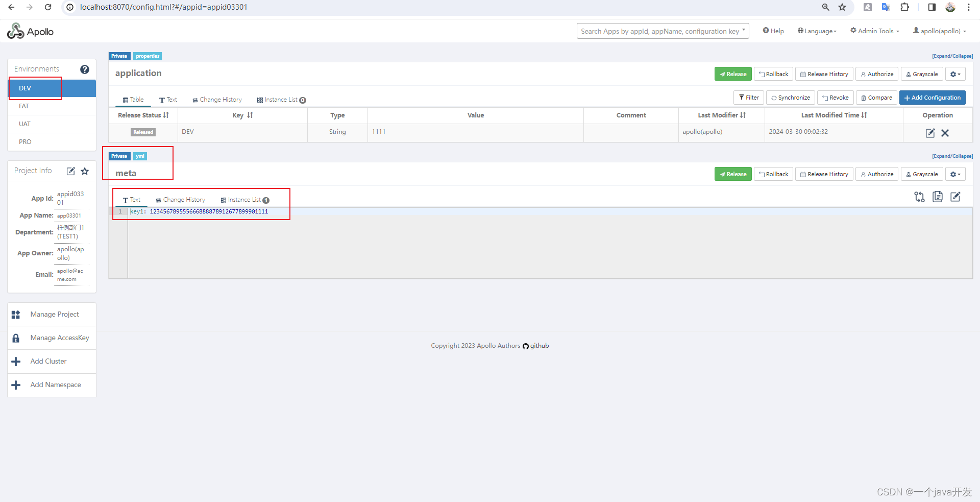Click browser profile avatar
The width and height of the screenshot is (980, 502).
(x=950, y=7)
